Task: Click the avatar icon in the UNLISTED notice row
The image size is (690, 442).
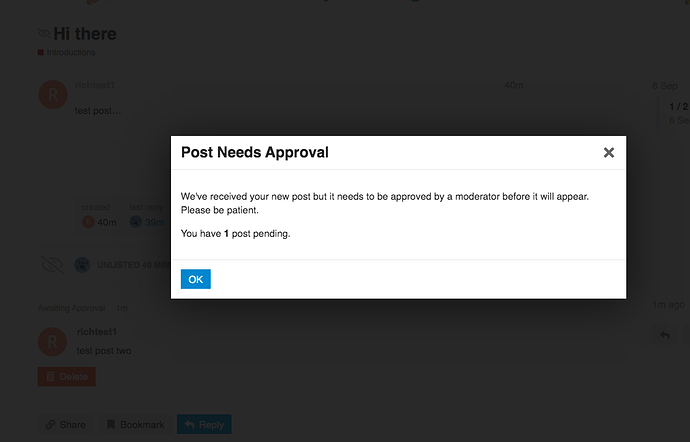Action: click(x=82, y=265)
